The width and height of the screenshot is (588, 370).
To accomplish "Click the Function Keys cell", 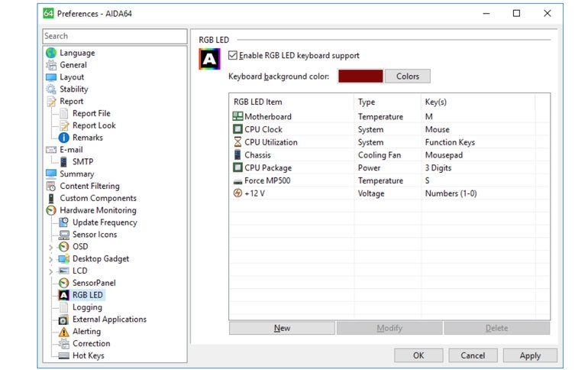I will point(450,142).
